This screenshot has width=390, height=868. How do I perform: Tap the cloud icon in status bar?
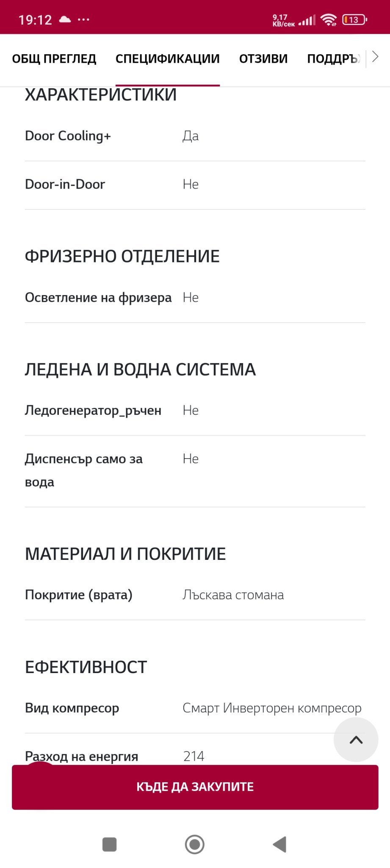click(x=65, y=19)
